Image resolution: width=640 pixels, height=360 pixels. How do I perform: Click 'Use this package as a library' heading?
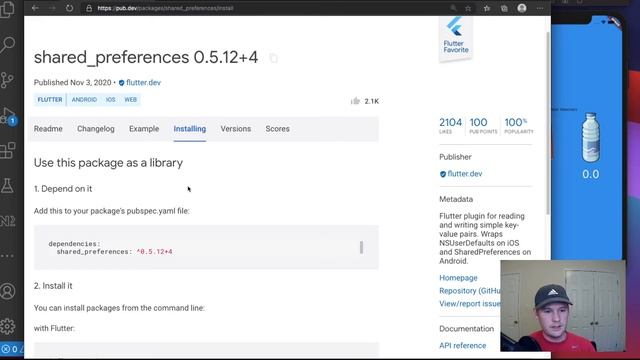click(108, 162)
